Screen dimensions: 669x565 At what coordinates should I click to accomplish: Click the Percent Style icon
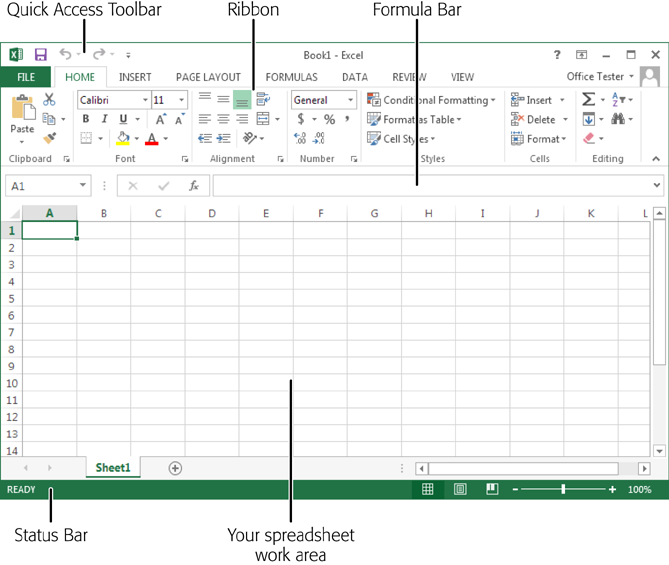329,119
